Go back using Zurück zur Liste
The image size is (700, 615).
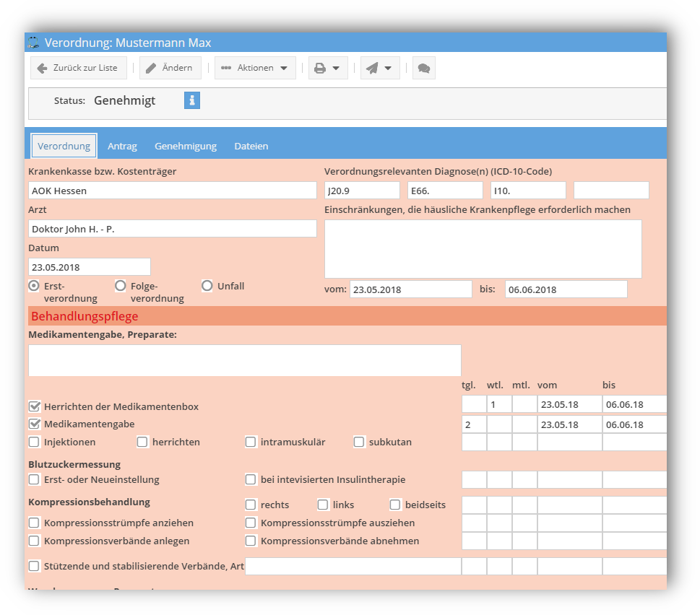(79, 68)
